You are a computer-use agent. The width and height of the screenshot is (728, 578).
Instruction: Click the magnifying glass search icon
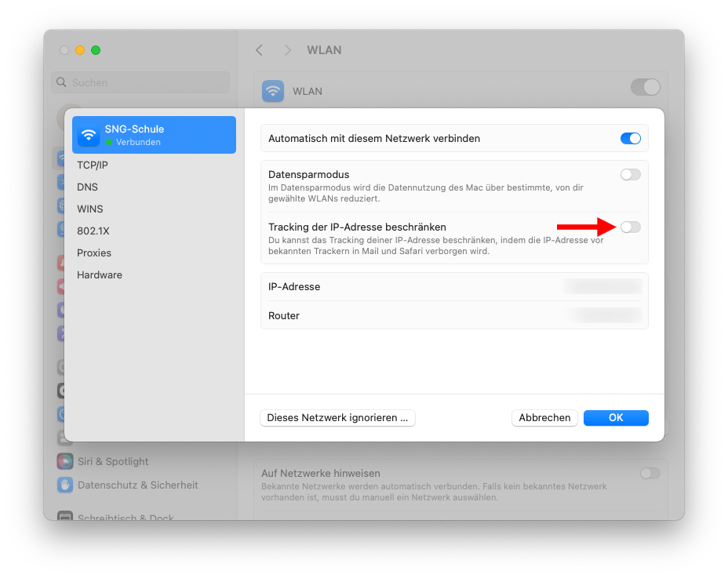tap(62, 82)
